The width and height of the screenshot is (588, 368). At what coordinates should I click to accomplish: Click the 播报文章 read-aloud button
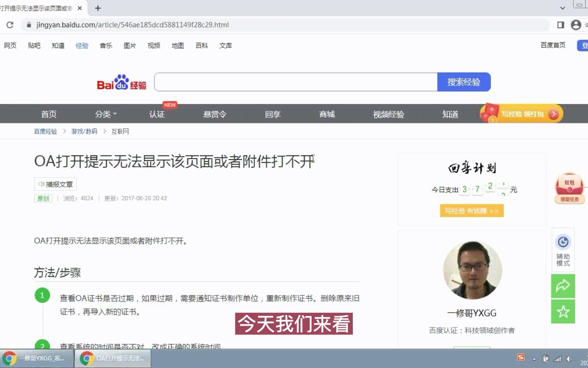pos(55,184)
